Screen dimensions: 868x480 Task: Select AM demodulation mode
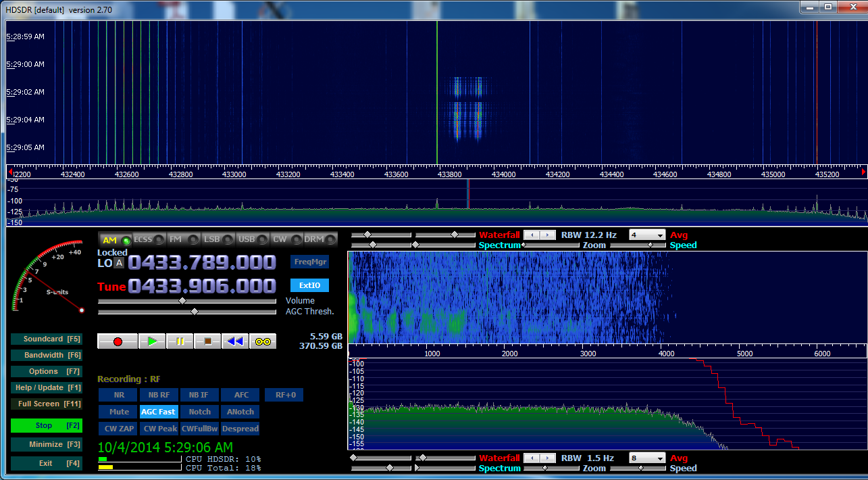coord(116,240)
